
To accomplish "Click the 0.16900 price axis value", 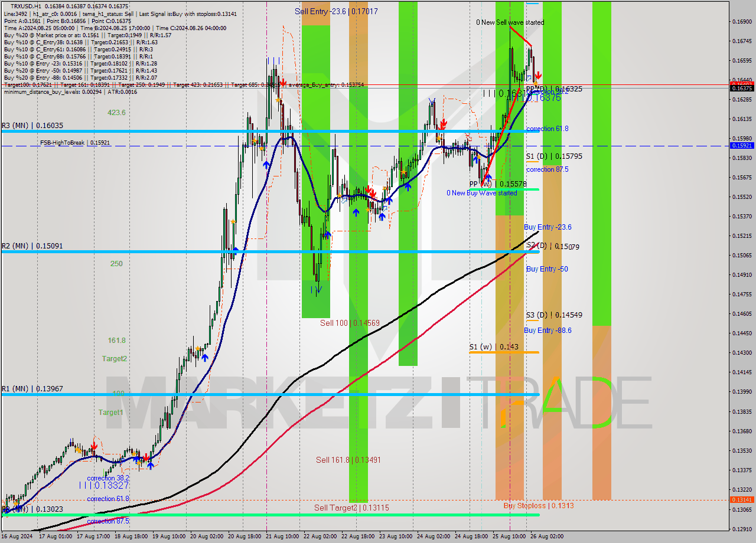I will pyautogui.click(x=742, y=22).
